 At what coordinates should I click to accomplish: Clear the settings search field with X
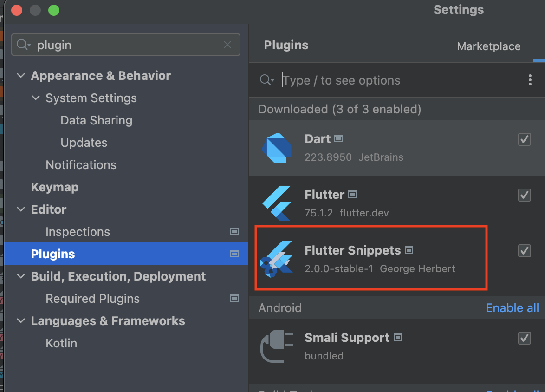pos(227,45)
